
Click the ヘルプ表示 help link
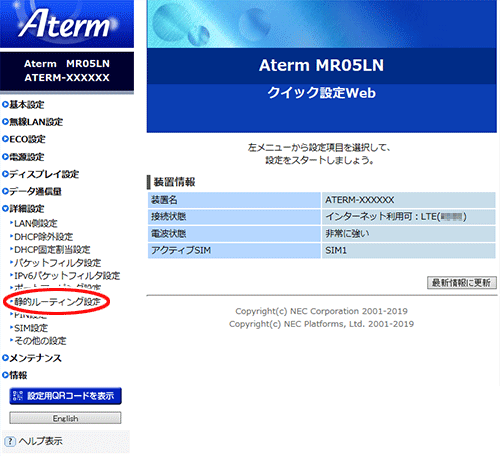click(x=41, y=441)
